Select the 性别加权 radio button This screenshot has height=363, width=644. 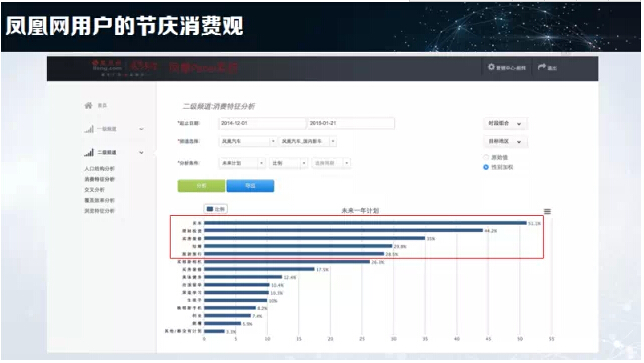coord(486,167)
